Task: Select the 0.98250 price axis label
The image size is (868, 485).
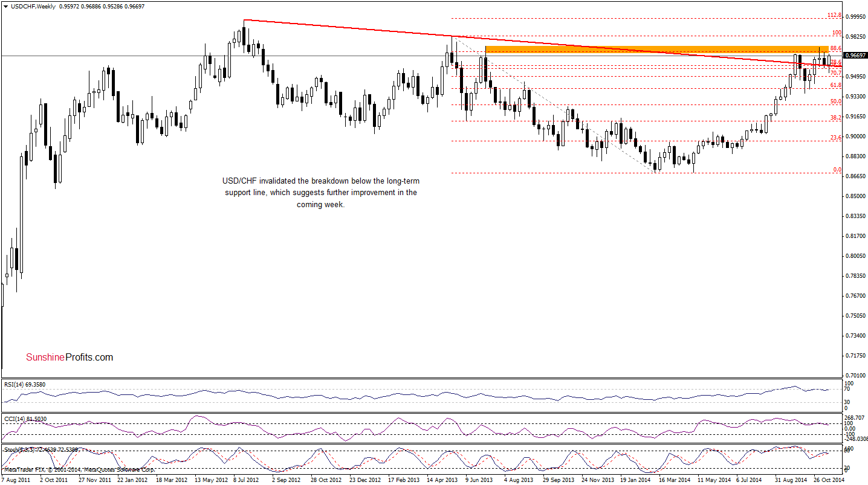Action: 855,37
